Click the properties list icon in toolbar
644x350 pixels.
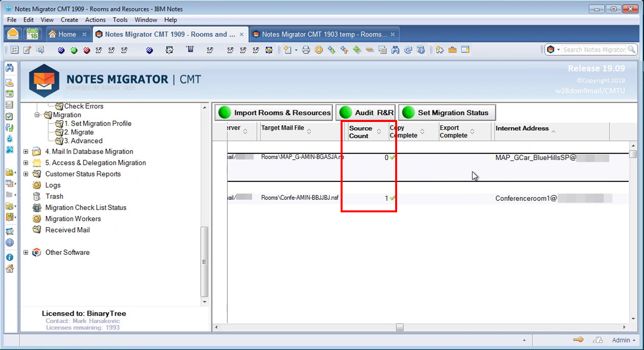15,50
